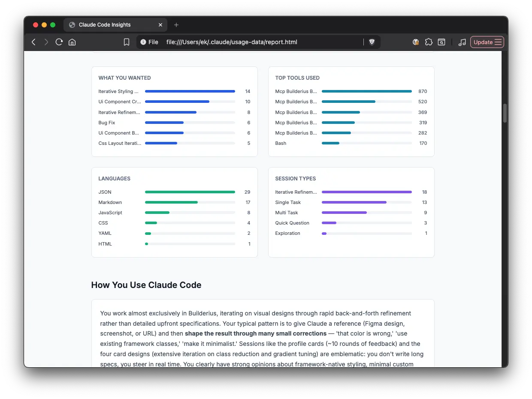Screen dimensions: 532x399
Task: Click the address bar with report.html URL
Action: click(x=257, y=42)
